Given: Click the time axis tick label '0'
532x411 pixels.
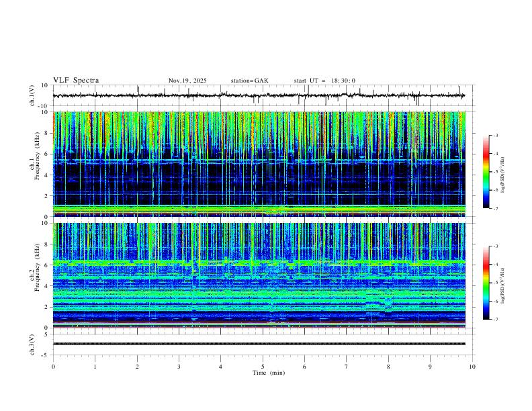Looking at the screenshot, I should point(53,367).
